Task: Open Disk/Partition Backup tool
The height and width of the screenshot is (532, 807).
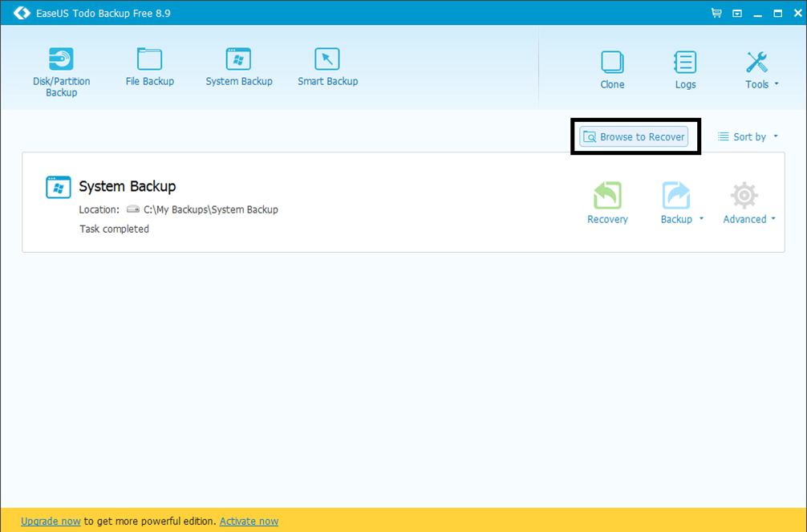Action: 61,72
